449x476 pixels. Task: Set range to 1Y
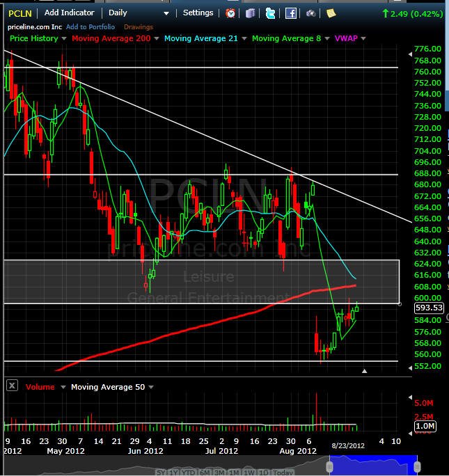click(173, 473)
